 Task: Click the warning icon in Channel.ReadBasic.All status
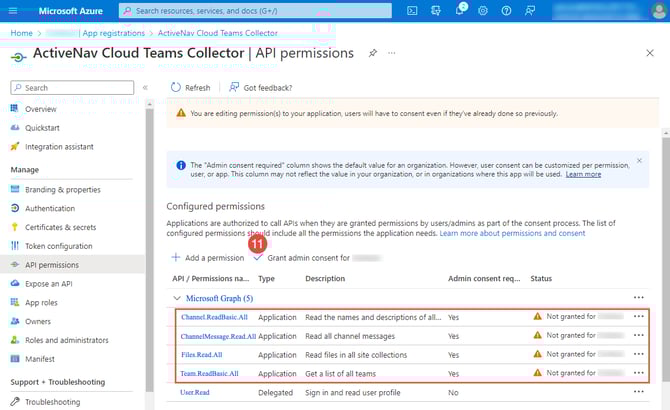[538, 316]
